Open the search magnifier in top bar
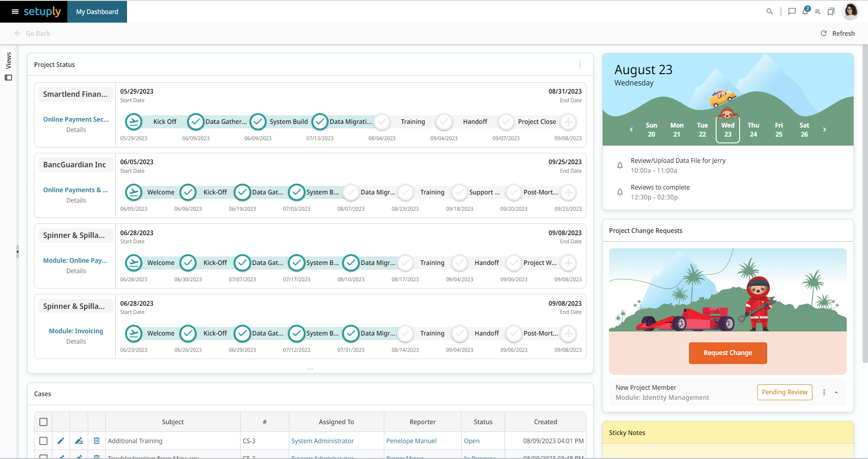The image size is (868, 459). point(769,12)
